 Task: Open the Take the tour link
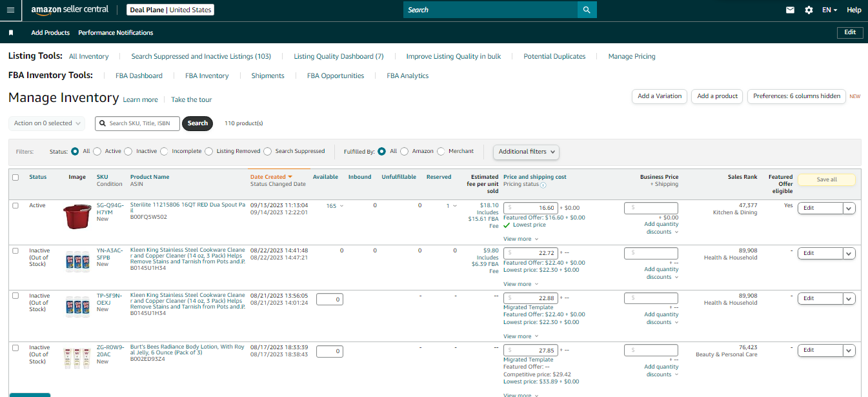(x=191, y=99)
